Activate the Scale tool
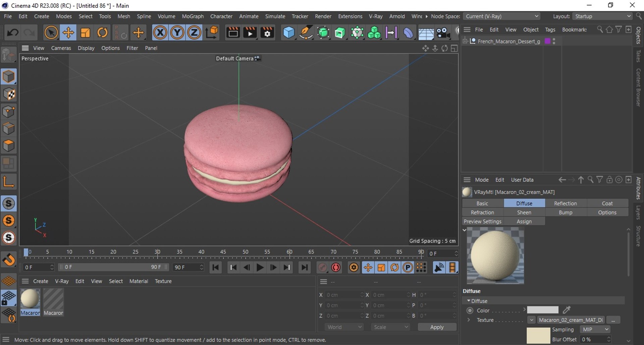This screenshot has height=345, width=644. click(85, 33)
